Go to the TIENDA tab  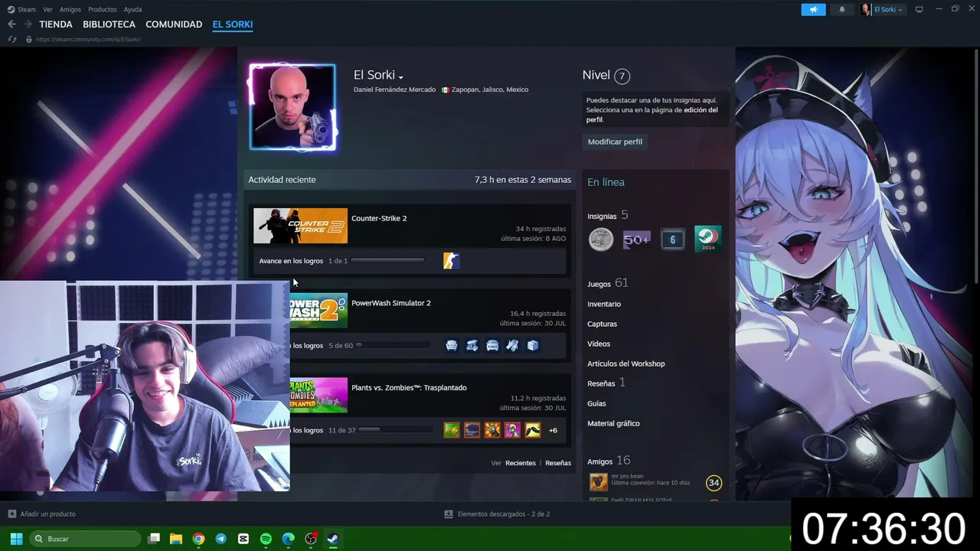(x=56, y=24)
